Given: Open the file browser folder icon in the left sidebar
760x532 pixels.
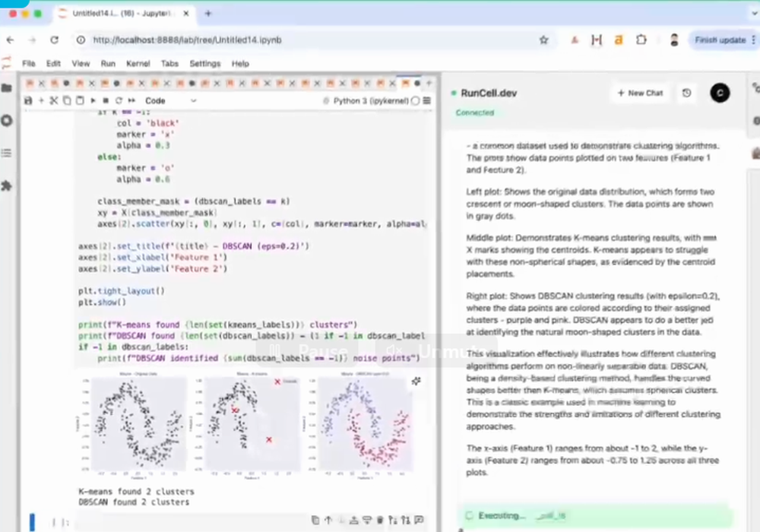Looking at the screenshot, I should [x=7, y=87].
